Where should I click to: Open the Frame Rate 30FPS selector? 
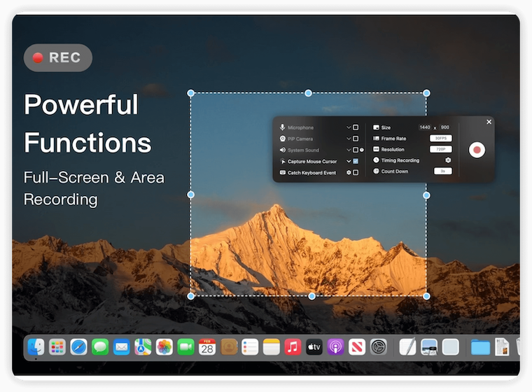point(440,139)
